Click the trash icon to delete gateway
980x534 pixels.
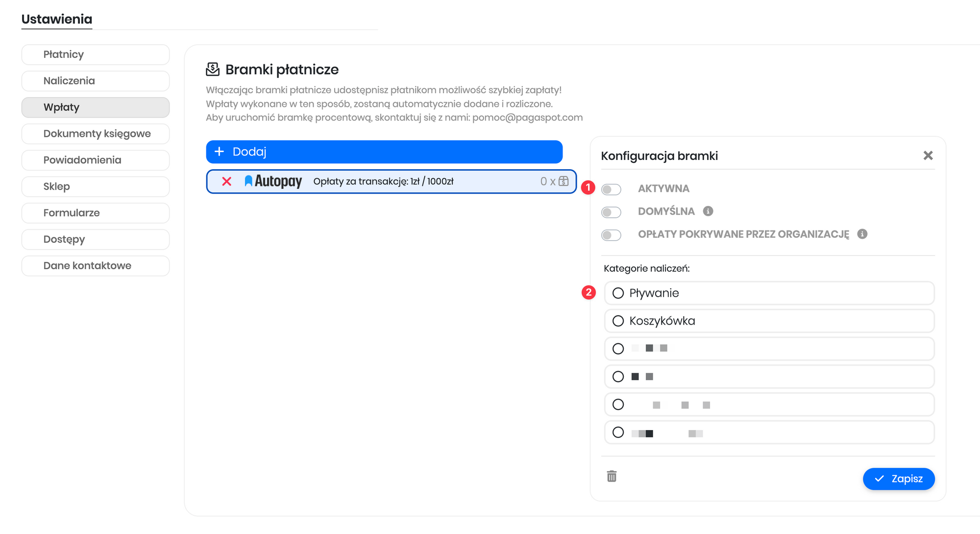(x=612, y=476)
